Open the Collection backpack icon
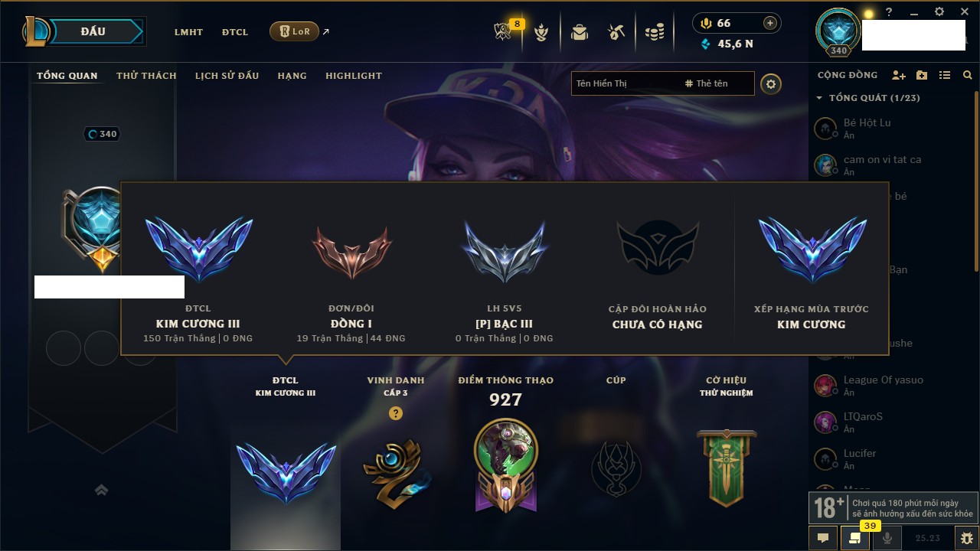 point(580,32)
